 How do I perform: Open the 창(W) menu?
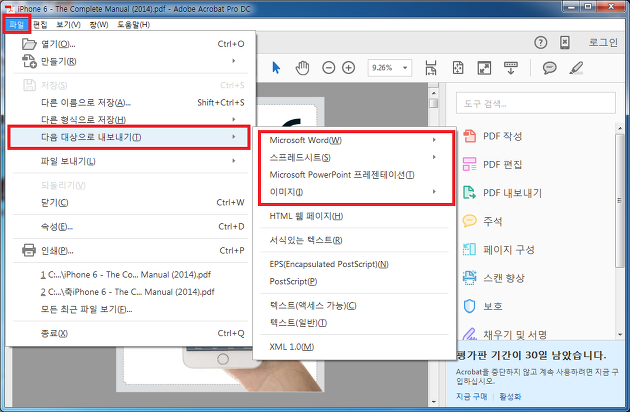coord(99,25)
